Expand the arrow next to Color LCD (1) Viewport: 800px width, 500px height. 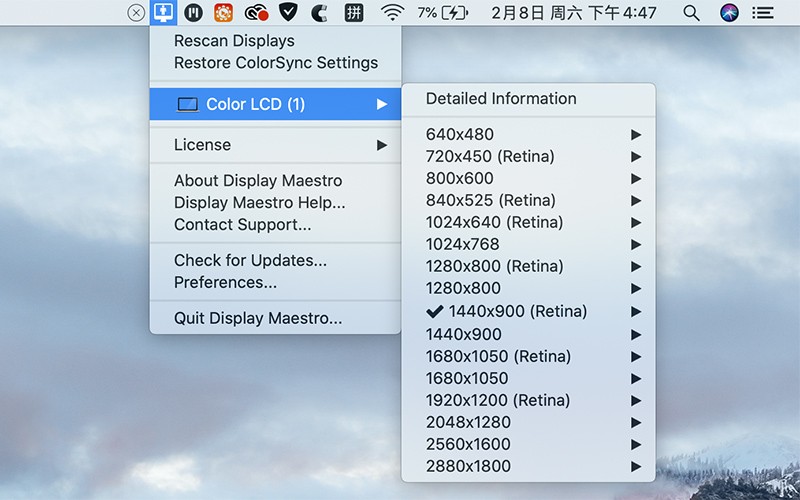382,105
